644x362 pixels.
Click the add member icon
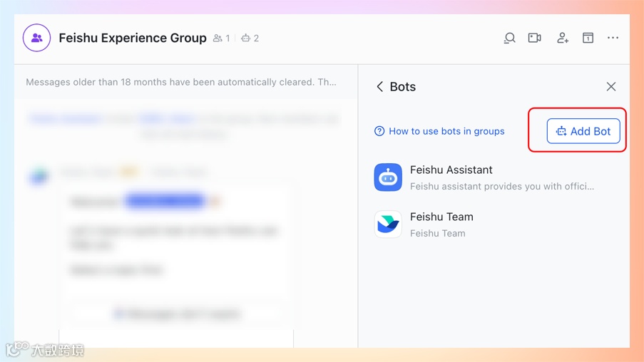pyautogui.click(x=562, y=38)
